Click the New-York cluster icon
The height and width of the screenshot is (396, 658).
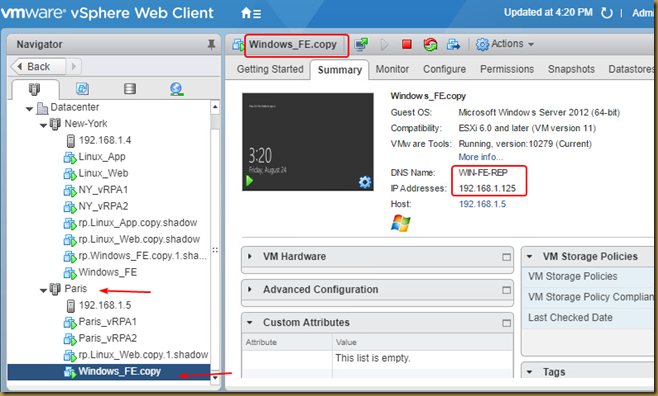coord(55,124)
